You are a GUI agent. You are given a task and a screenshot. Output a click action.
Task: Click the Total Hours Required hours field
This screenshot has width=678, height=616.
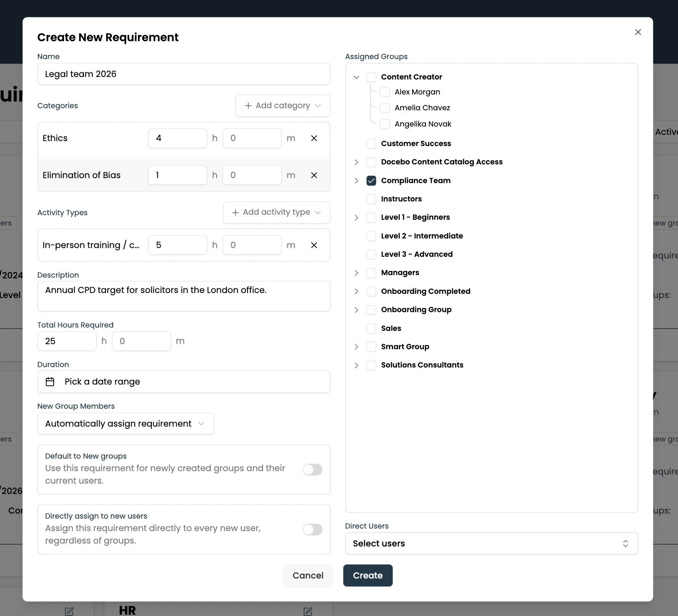(x=67, y=341)
